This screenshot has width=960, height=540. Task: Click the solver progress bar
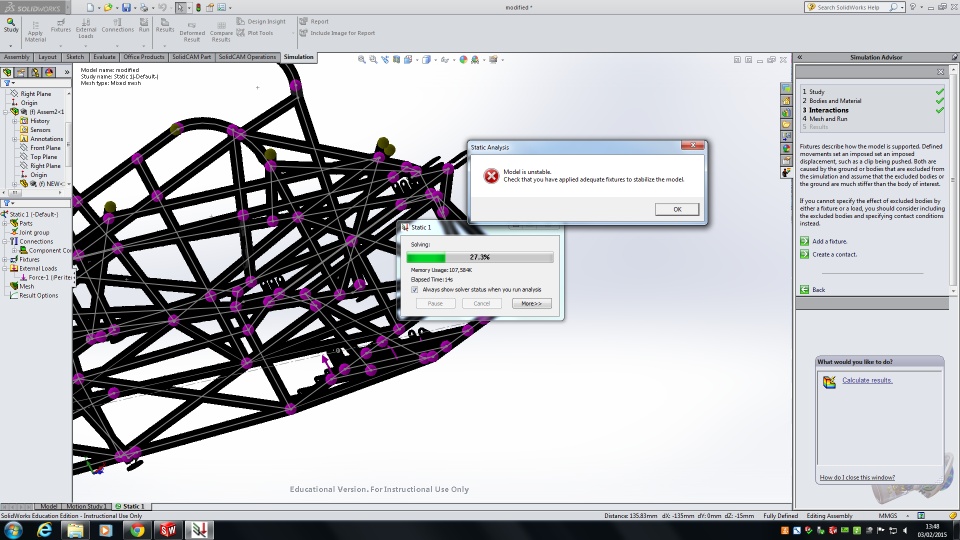479,257
